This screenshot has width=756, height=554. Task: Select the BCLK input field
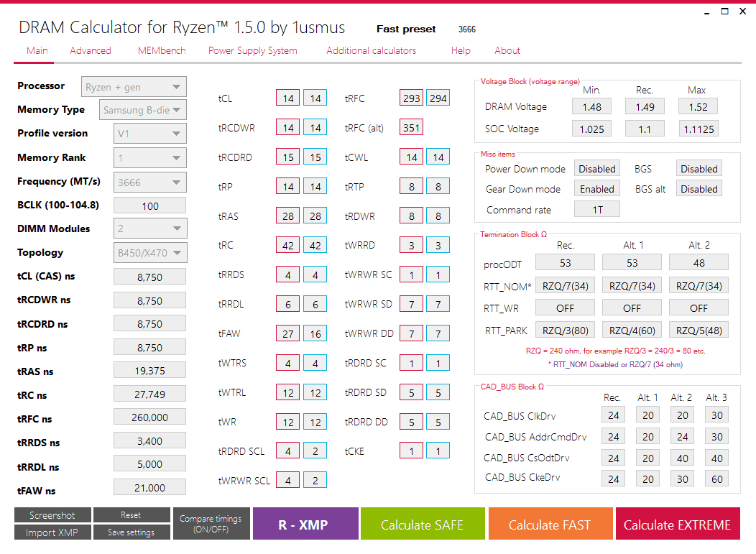149,205
